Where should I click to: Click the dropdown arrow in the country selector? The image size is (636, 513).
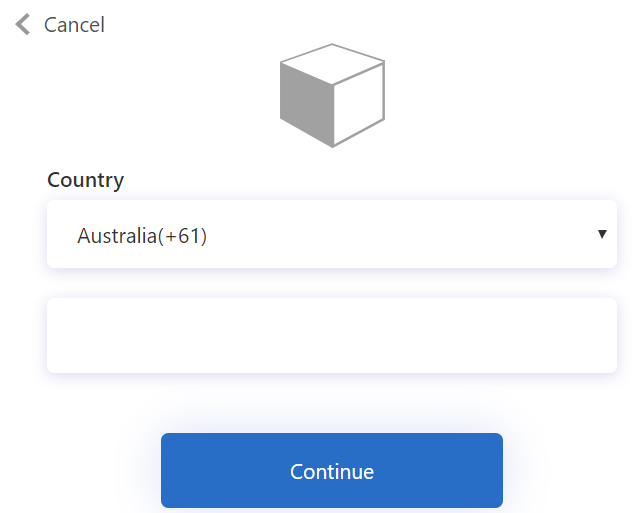coord(602,234)
